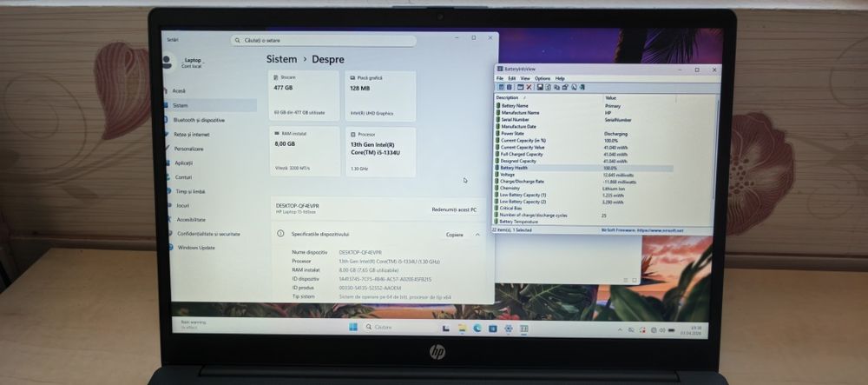Viewport: 868px width, 385px height.
Task: Click the Căutați o setare search box
Action: (x=323, y=41)
